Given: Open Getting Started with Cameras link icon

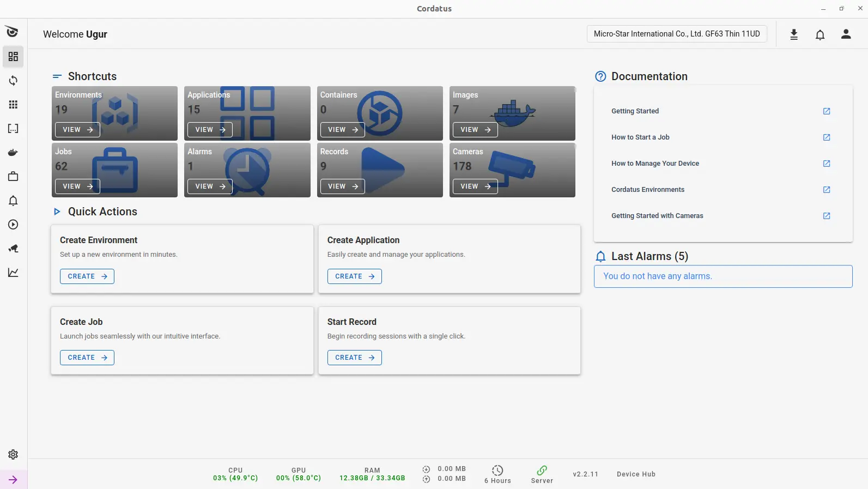Looking at the screenshot, I should [x=827, y=216].
